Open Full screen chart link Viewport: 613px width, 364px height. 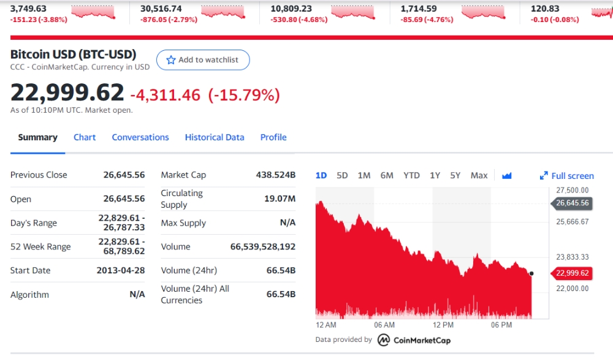pos(566,176)
